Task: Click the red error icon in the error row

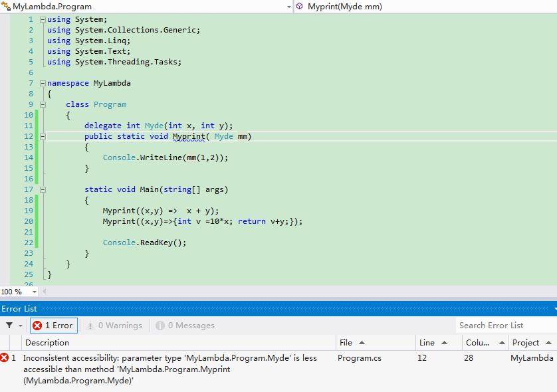Action: 4,357
